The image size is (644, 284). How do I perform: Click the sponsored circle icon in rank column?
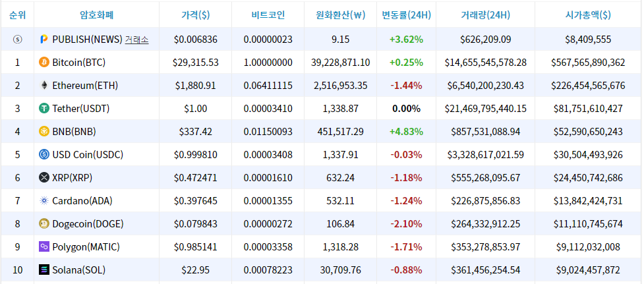click(x=18, y=40)
